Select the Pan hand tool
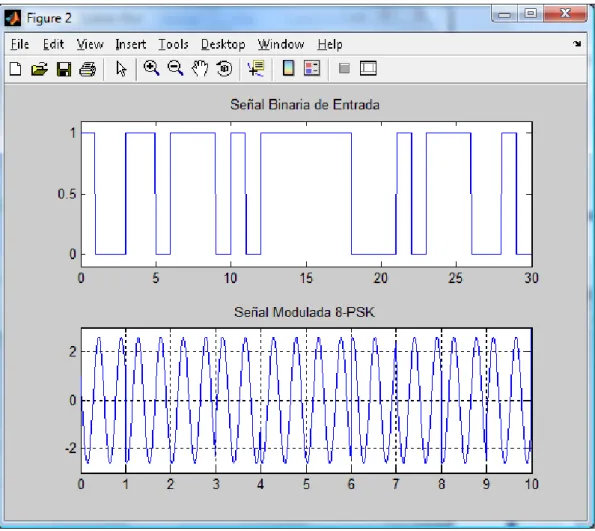Viewport: 595px width, 531px height. click(x=200, y=69)
